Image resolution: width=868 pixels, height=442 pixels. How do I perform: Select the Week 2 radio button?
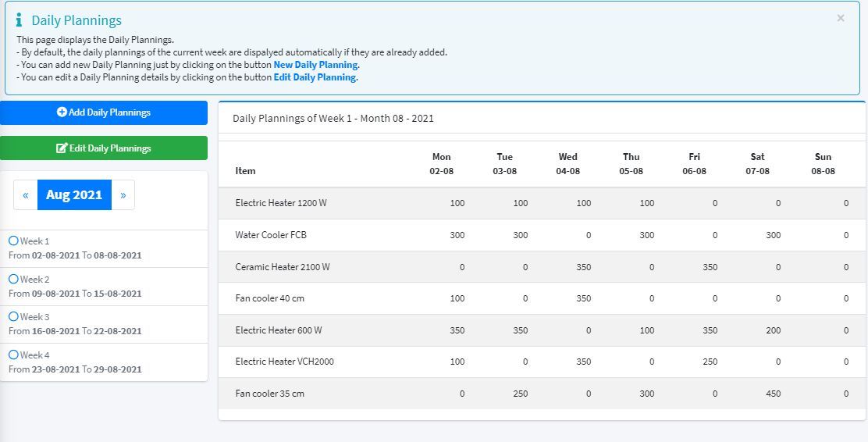(13, 279)
